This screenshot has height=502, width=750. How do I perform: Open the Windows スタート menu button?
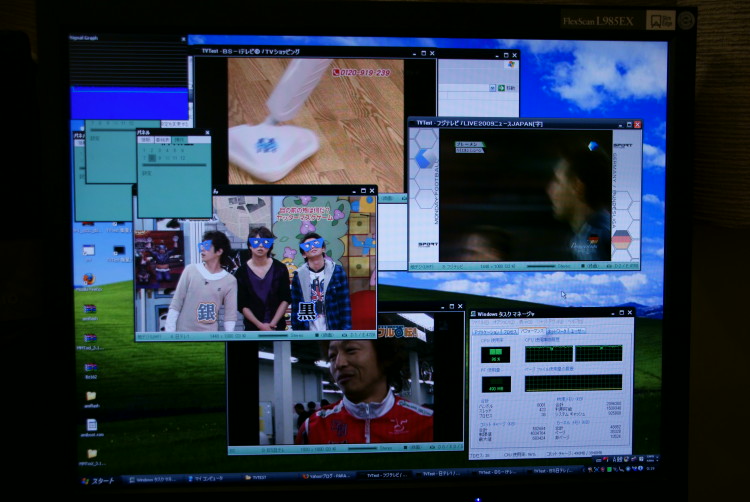coord(99,480)
